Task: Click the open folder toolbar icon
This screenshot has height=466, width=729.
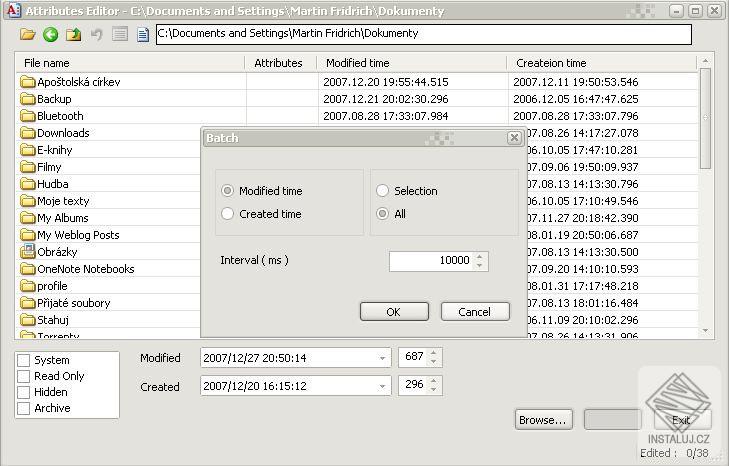Action: [x=27, y=34]
